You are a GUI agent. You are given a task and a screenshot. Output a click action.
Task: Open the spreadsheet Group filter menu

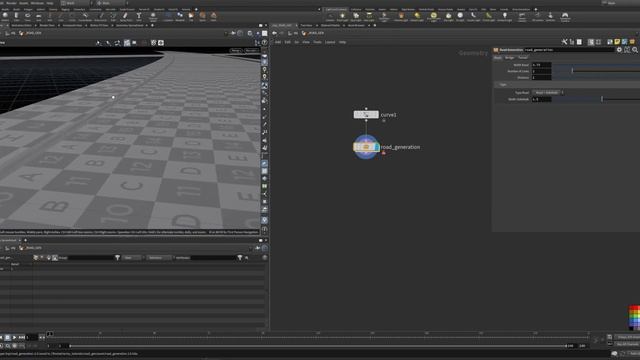tap(118, 258)
